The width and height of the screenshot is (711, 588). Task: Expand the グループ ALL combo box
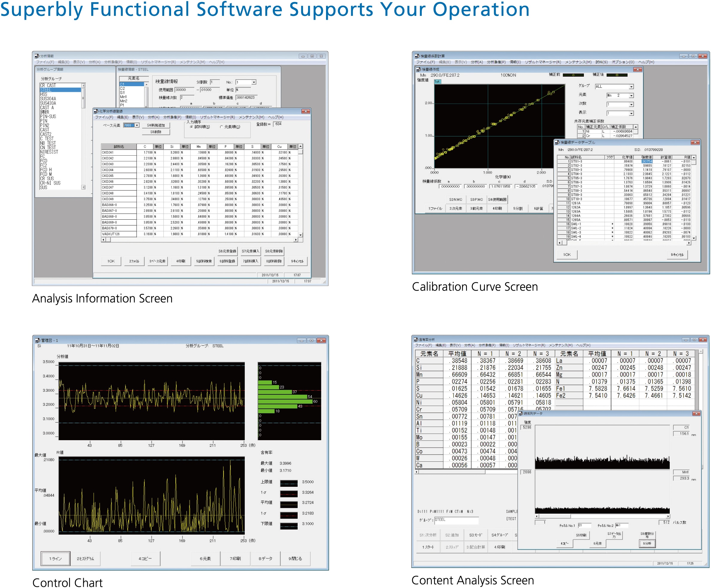click(631, 87)
